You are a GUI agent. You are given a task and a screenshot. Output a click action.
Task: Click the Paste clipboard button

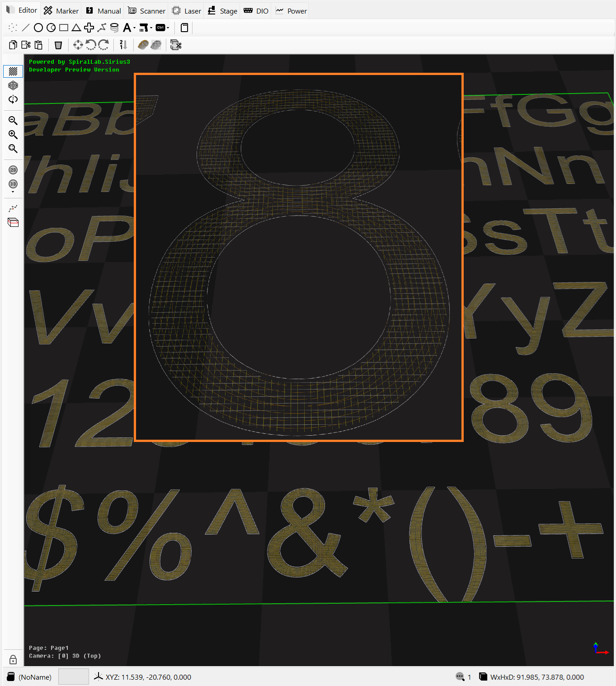pyautogui.click(x=38, y=45)
